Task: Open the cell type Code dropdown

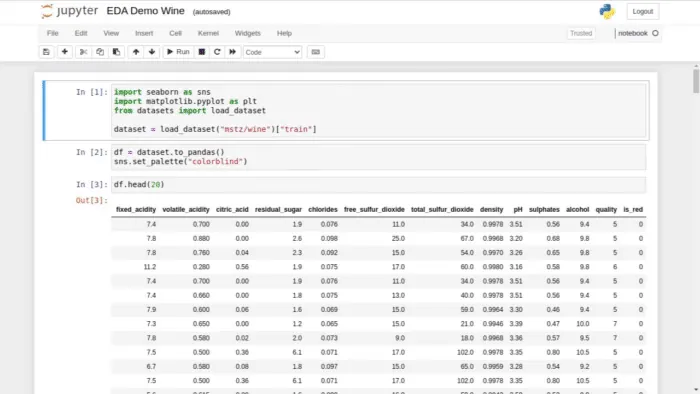Action: (272, 52)
